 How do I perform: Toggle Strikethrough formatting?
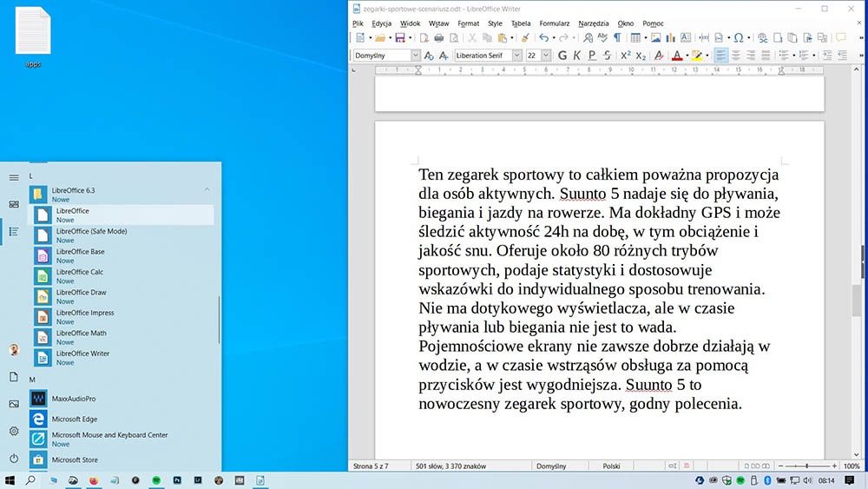click(608, 56)
